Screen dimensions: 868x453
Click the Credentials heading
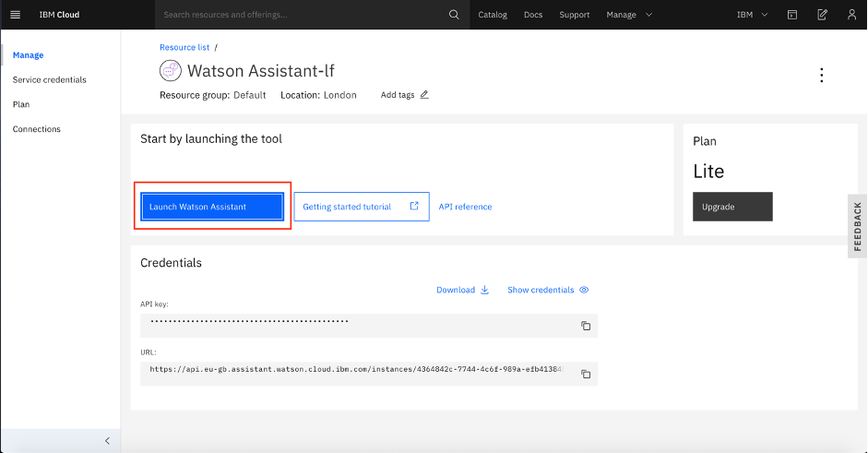(171, 263)
